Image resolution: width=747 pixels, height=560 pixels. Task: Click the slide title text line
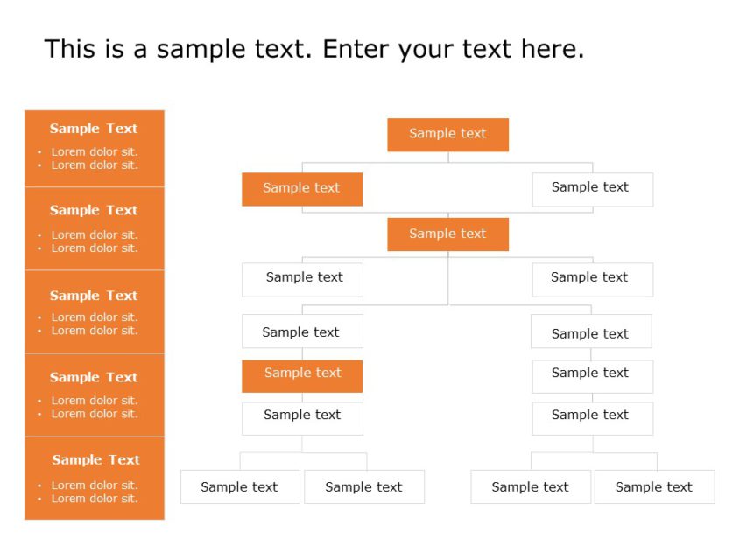314,49
